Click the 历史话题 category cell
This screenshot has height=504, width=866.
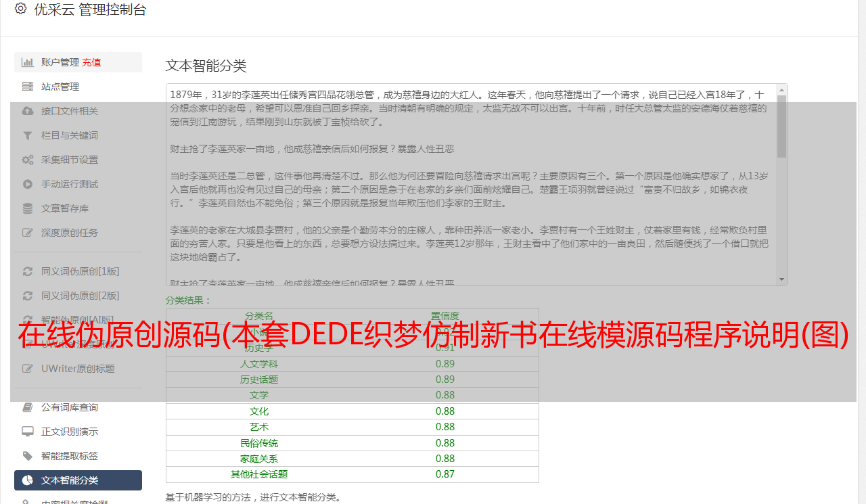pyautogui.click(x=259, y=380)
